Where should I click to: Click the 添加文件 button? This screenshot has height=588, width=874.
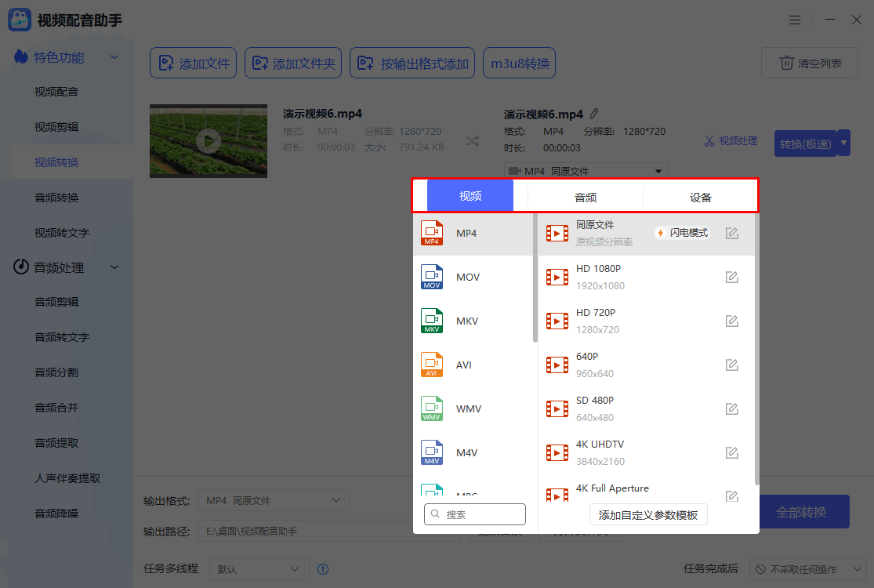(x=194, y=63)
